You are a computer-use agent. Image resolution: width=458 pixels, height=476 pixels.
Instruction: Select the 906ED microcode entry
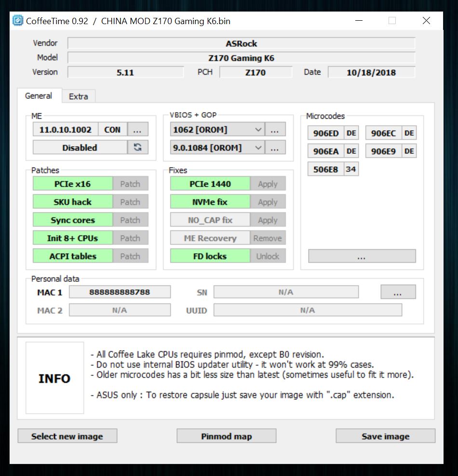click(326, 133)
